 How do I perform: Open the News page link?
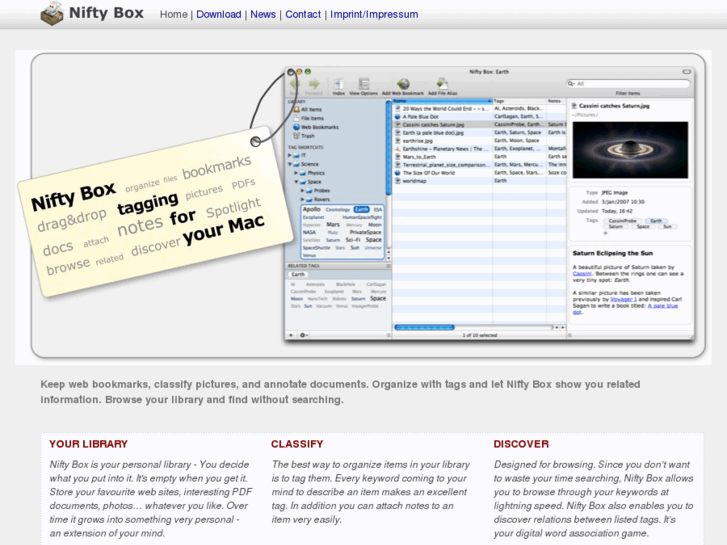coord(263,14)
